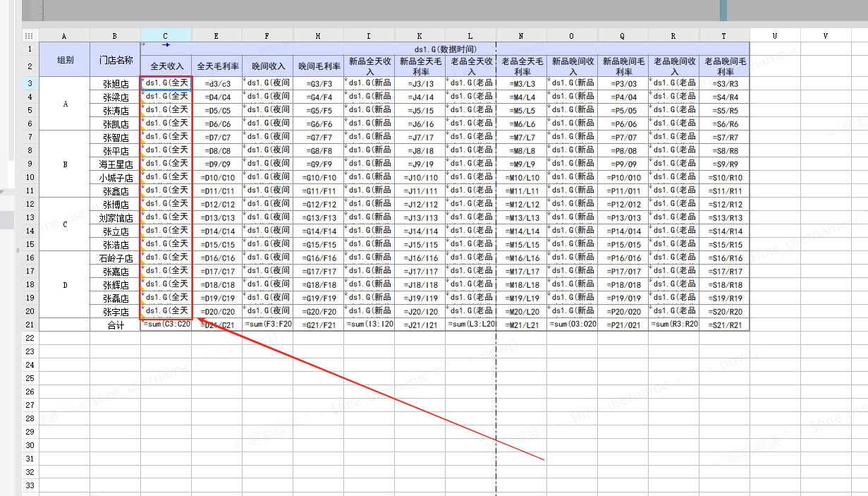Select row 21 header
The height and width of the screenshot is (496, 868).
point(30,325)
